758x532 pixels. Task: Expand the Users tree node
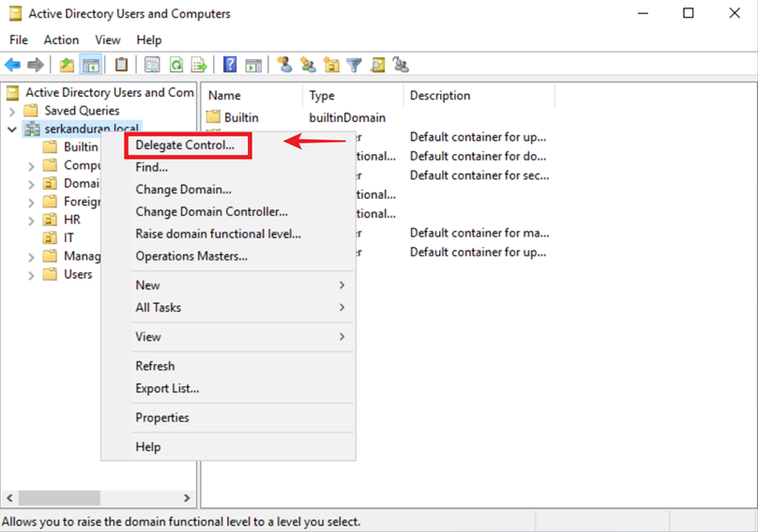coord(31,275)
